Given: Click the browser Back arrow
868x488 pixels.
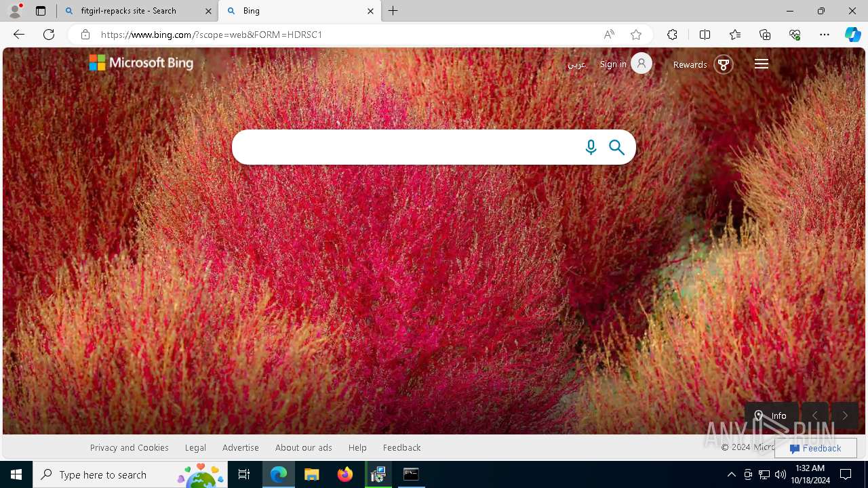Looking at the screenshot, I should tap(19, 35).
